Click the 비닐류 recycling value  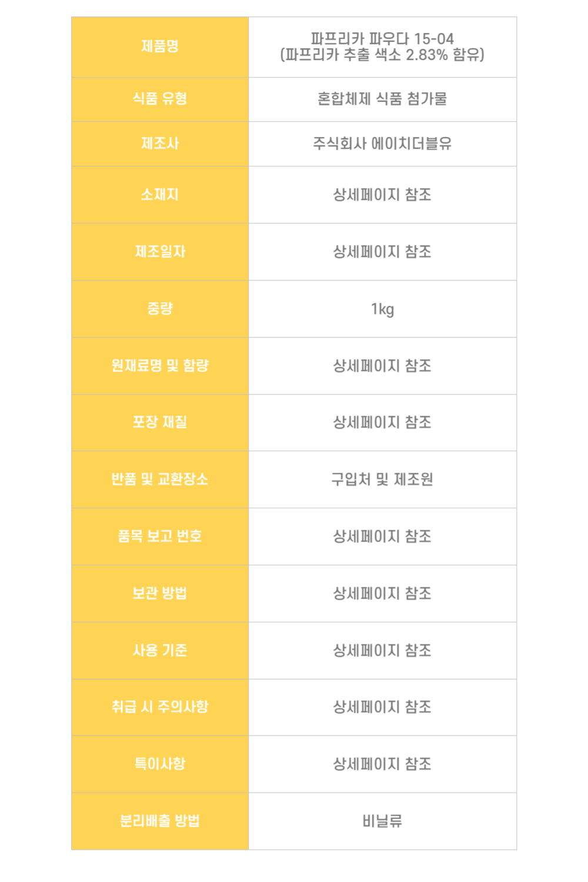click(382, 821)
